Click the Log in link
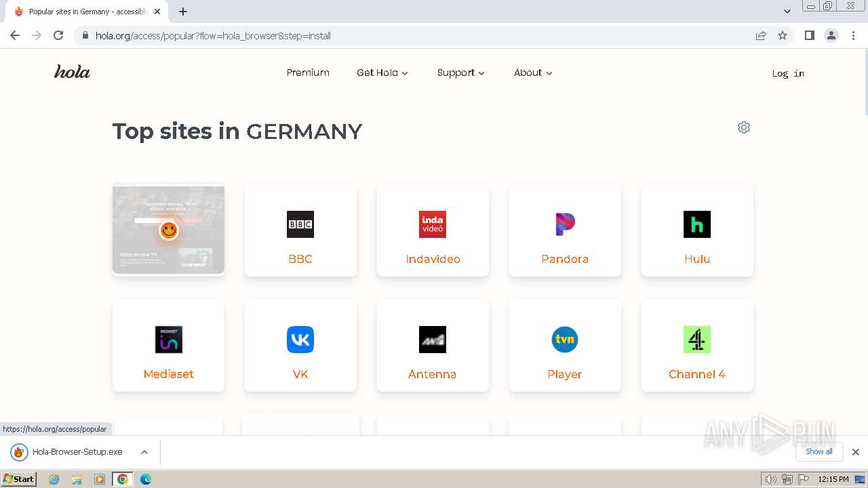The width and height of the screenshot is (868, 488). point(788,73)
